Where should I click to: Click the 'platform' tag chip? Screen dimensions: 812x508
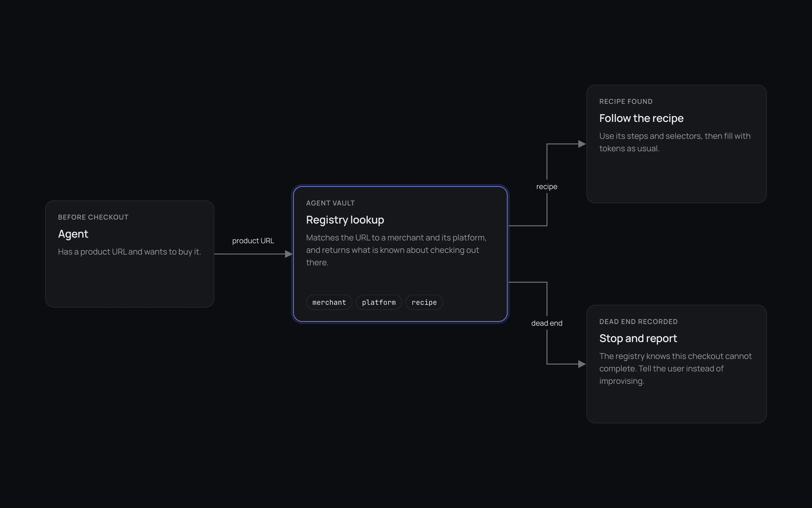378,302
